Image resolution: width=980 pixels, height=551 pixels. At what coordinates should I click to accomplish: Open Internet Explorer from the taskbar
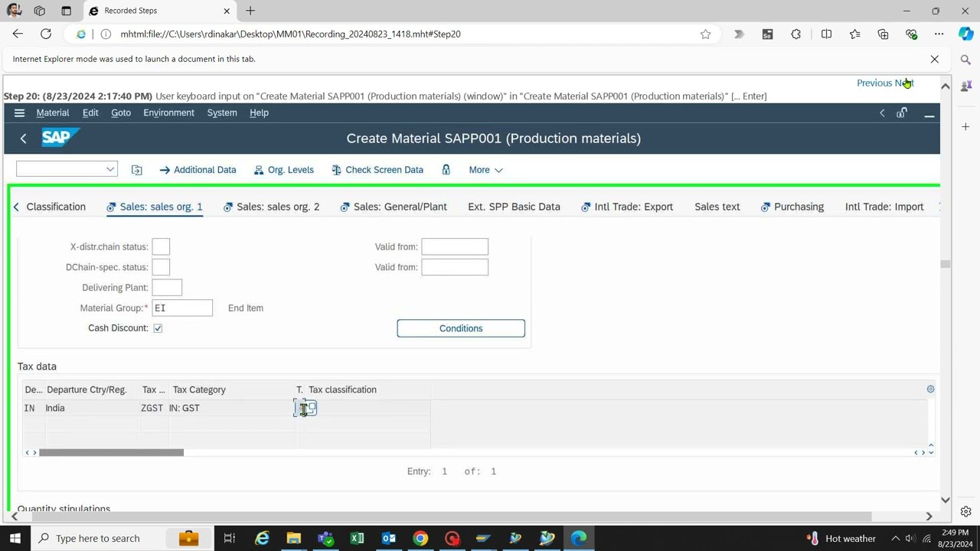[x=262, y=538]
